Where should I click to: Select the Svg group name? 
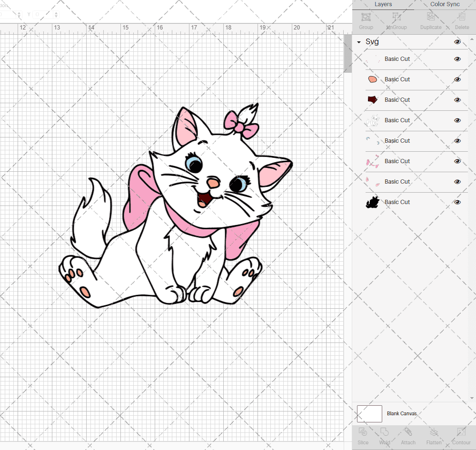coord(372,41)
